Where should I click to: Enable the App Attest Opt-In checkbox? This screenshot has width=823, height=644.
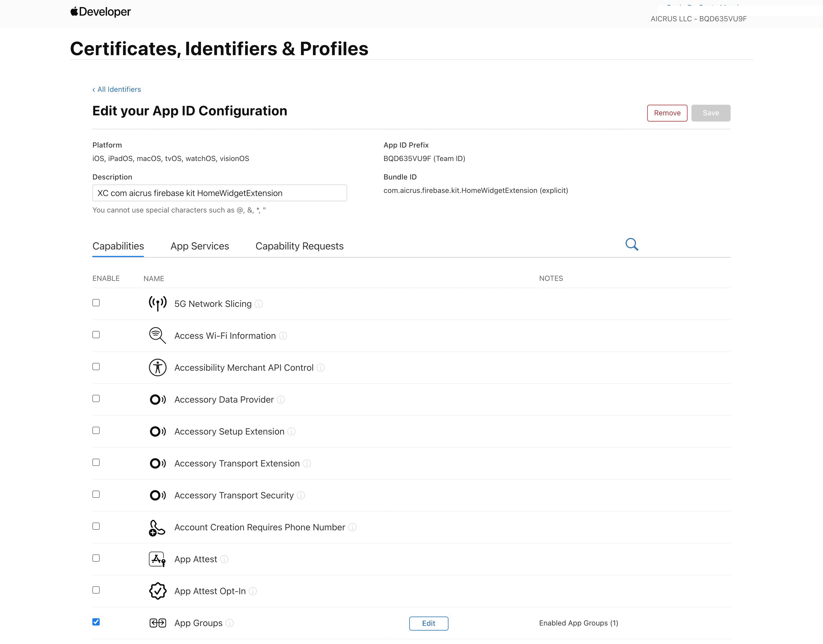[96, 590]
